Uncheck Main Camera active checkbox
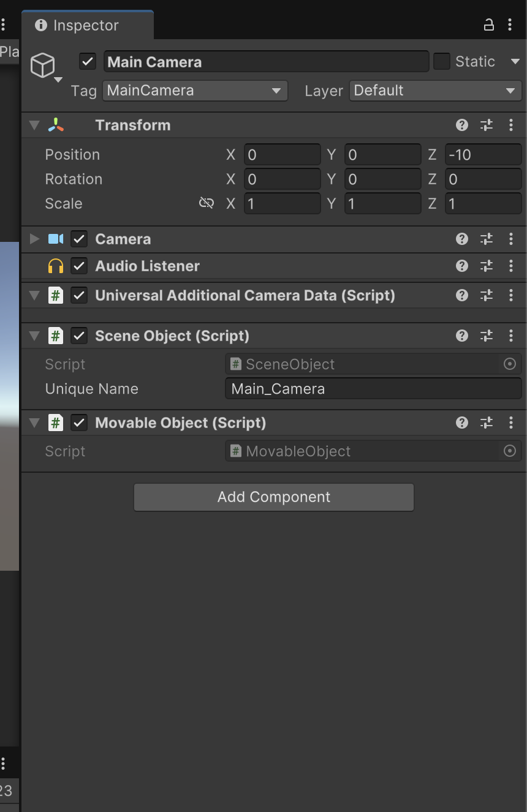The image size is (527, 812). pos(88,61)
